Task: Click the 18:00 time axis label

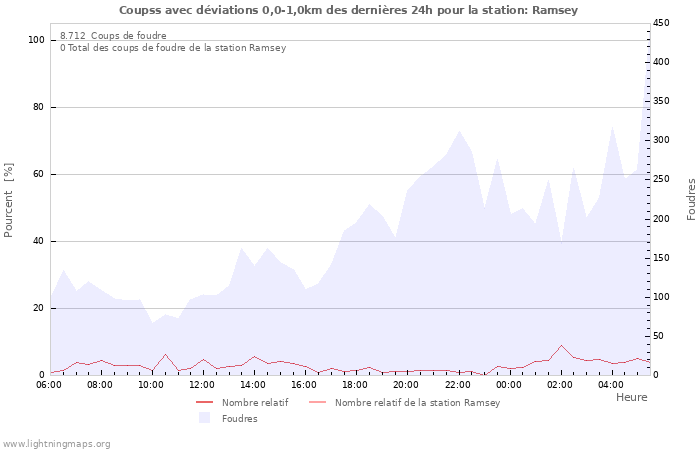Action: pyautogui.click(x=355, y=384)
